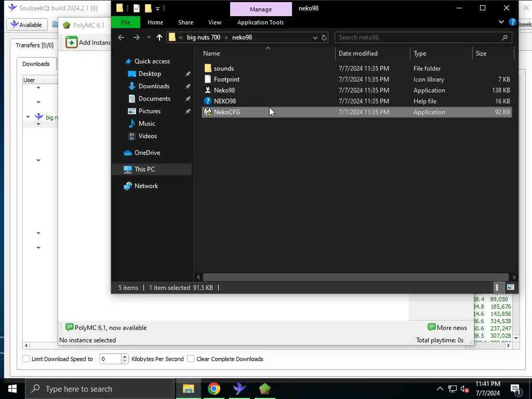The width and height of the screenshot is (532, 399).
Task: Open OneDrive in navigation pane
Action: point(147,153)
